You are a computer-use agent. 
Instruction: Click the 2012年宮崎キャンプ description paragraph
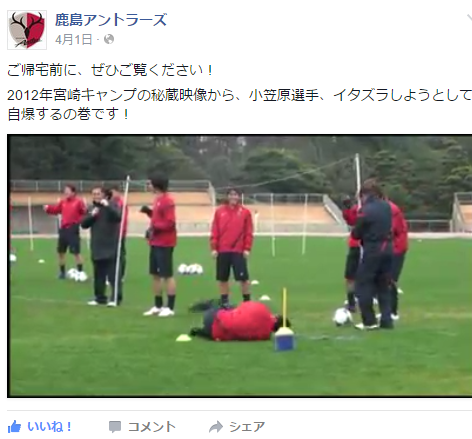pyautogui.click(x=239, y=104)
